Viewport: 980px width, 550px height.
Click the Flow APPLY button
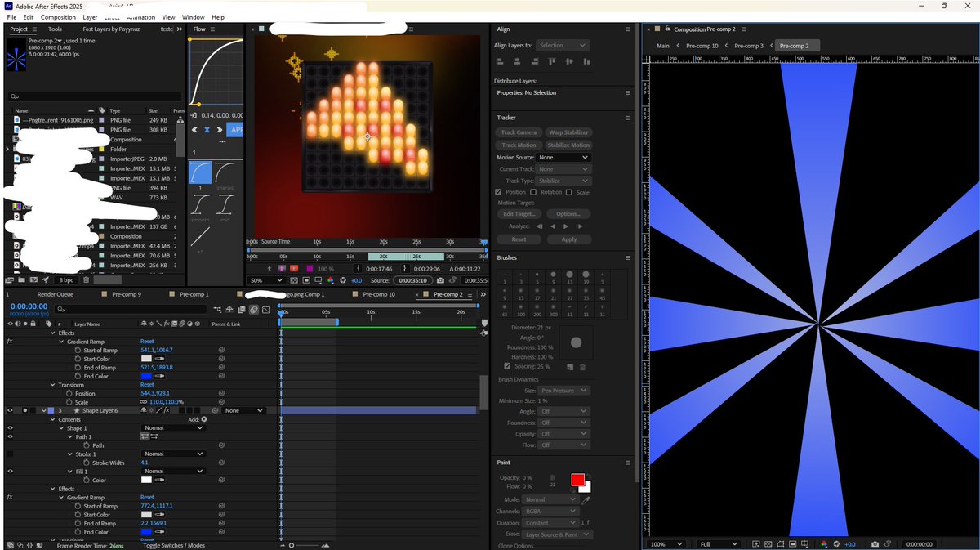tap(235, 129)
